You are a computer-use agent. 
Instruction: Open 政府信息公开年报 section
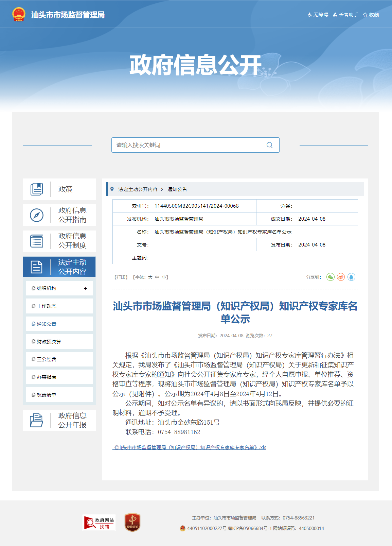pyautogui.click(x=59, y=420)
